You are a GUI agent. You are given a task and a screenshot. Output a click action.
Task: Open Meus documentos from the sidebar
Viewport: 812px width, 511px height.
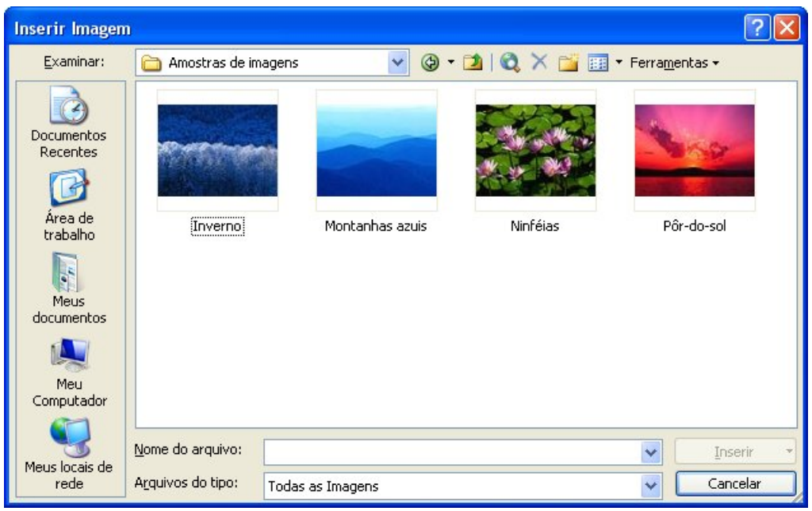coord(68,288)
